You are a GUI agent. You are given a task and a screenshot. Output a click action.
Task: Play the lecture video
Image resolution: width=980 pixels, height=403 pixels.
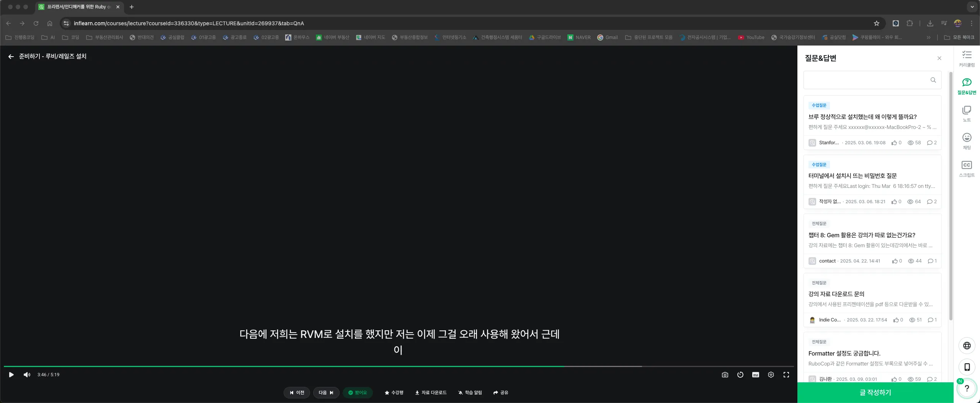pyautogui.click(x=11, y=375)
